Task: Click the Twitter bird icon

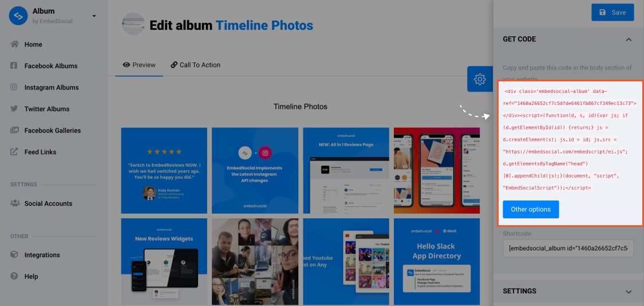Action: [x=14, y=108]
